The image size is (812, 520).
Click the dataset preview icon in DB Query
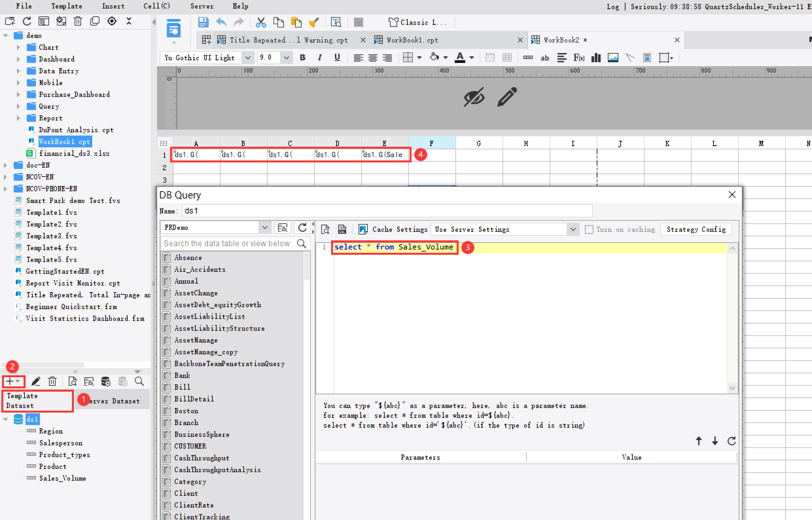[x=325, y=229]
